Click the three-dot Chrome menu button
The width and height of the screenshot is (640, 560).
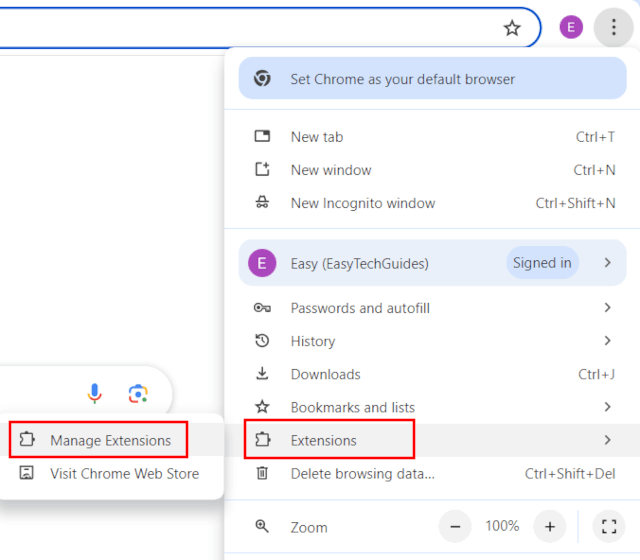(x=613, y=28)
